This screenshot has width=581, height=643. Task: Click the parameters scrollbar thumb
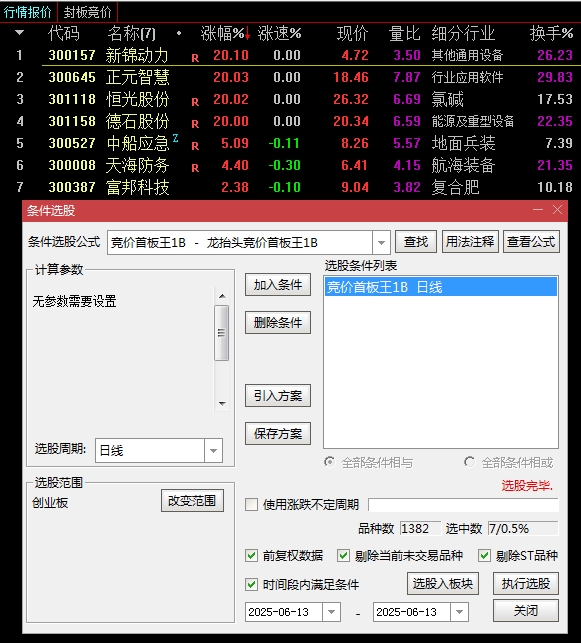[222, 333]
